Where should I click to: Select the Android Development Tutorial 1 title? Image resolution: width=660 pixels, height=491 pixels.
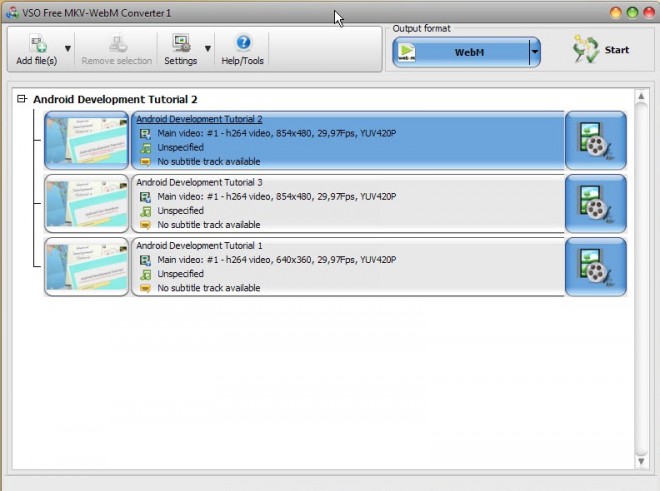[x=199, y=246]
